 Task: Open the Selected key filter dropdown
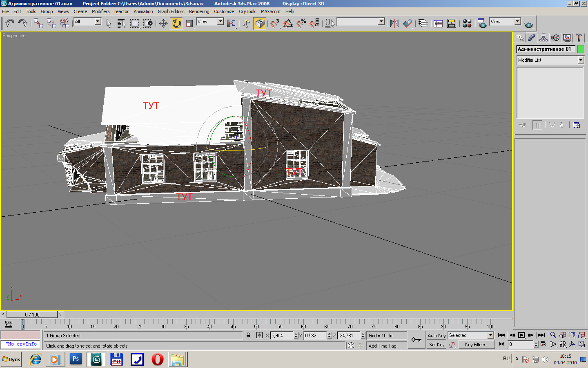tap(490, 335)
